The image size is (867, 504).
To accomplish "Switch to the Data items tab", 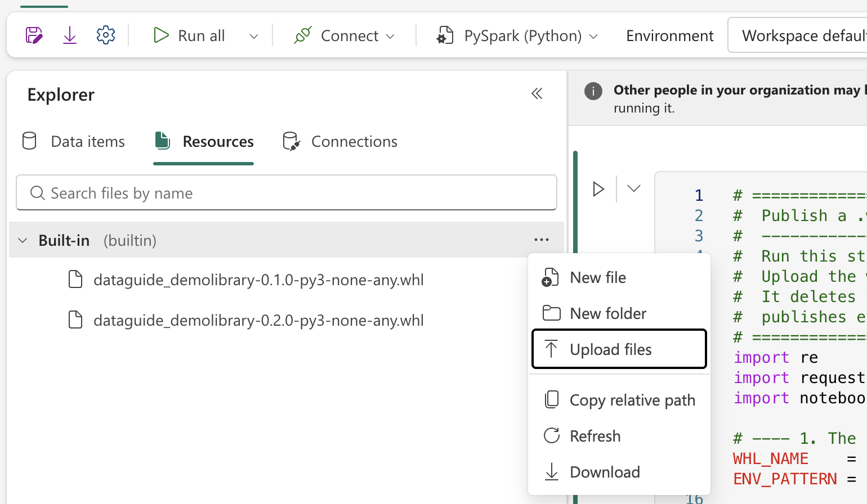I will 73,142.
